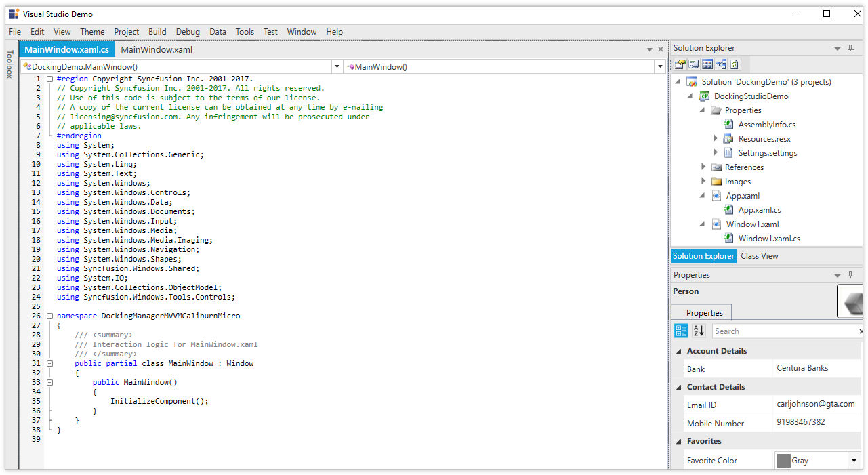Screen dimensions: 868x475
Task: Switch to Class View tab
Action: pos(759,256)
